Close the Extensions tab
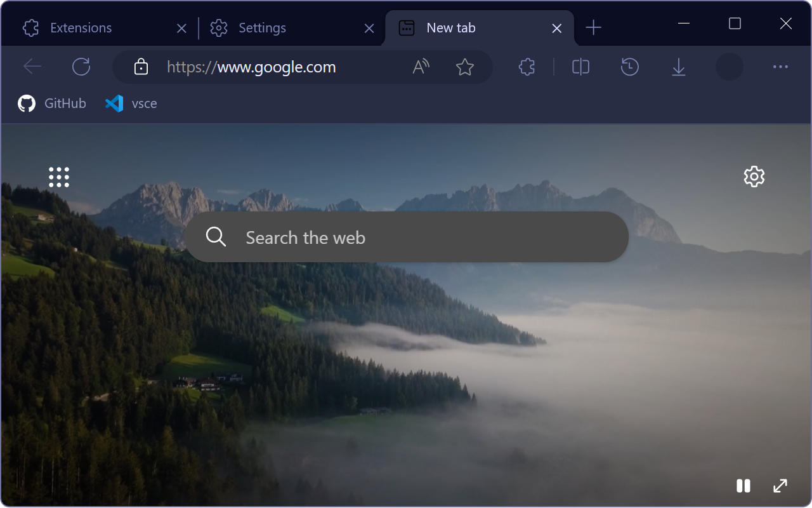 (x=181, y=29)
